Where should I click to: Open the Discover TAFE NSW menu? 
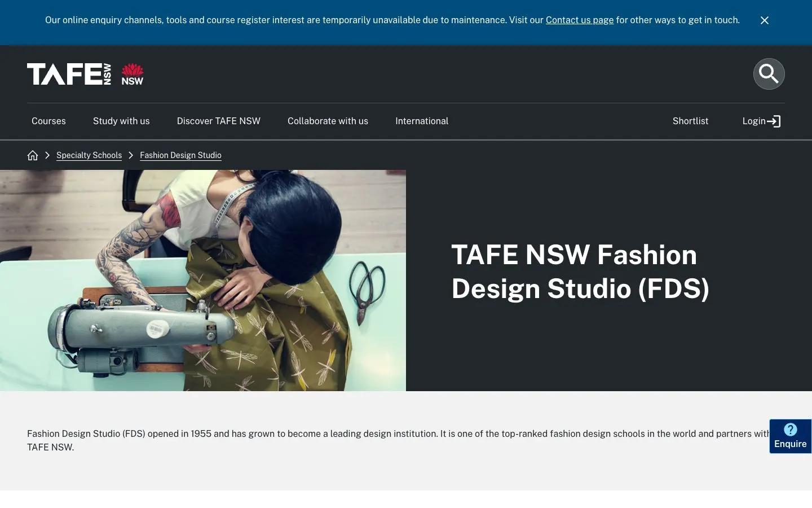tap(219, 121)
